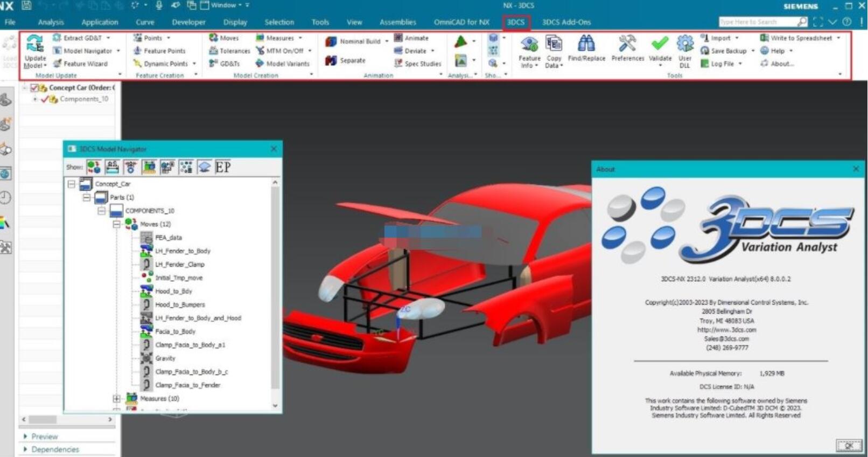Open 3DCS Preferences

tap(628, 49)
